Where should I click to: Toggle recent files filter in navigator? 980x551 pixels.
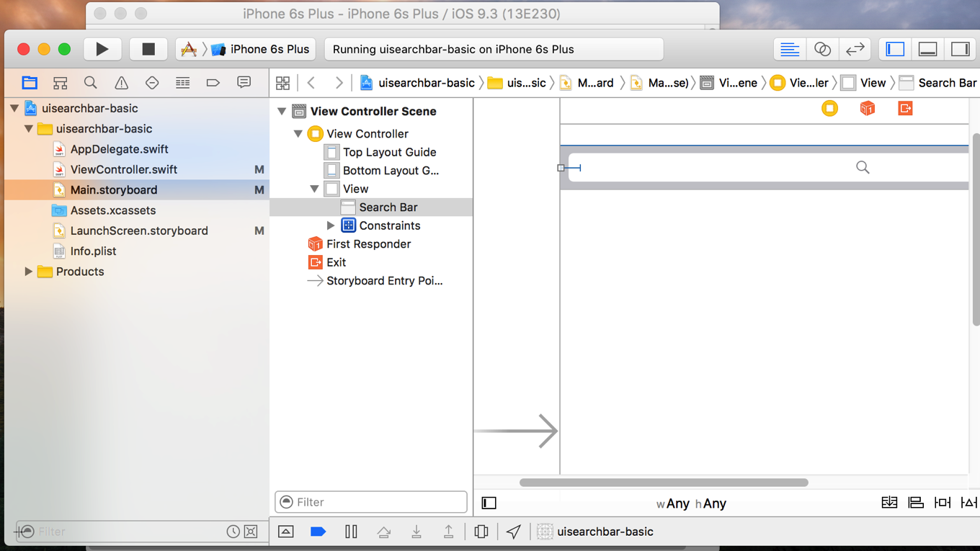tap(233, 532)
